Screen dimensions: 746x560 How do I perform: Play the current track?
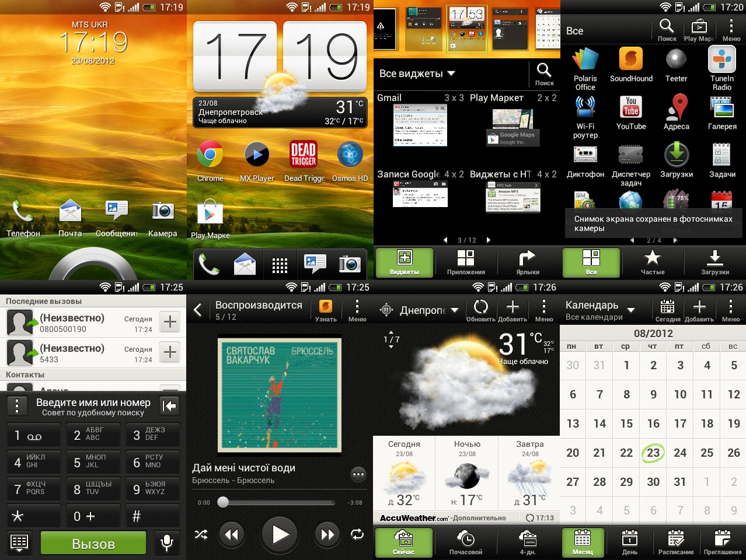coord(280,534)
